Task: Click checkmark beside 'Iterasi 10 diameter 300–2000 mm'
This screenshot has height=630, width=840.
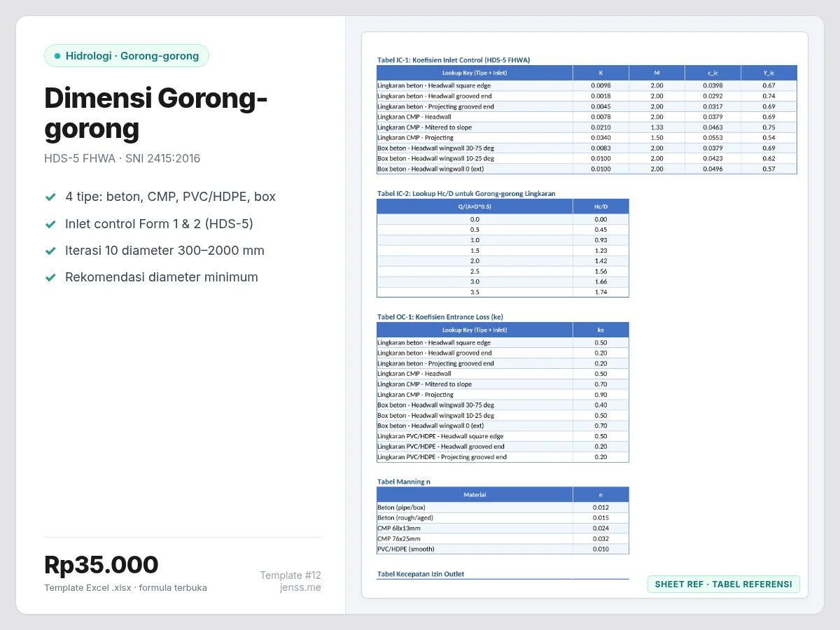Action: pos(50,251)
